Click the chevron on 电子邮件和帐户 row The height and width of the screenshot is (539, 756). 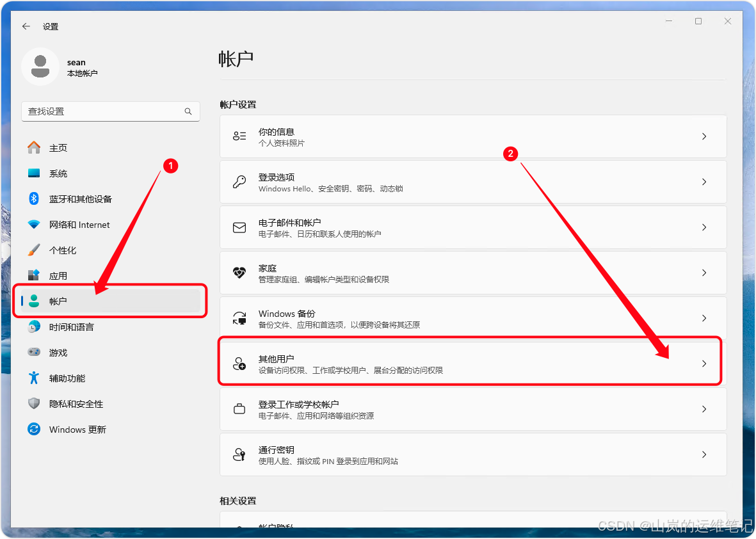(704, 227)
